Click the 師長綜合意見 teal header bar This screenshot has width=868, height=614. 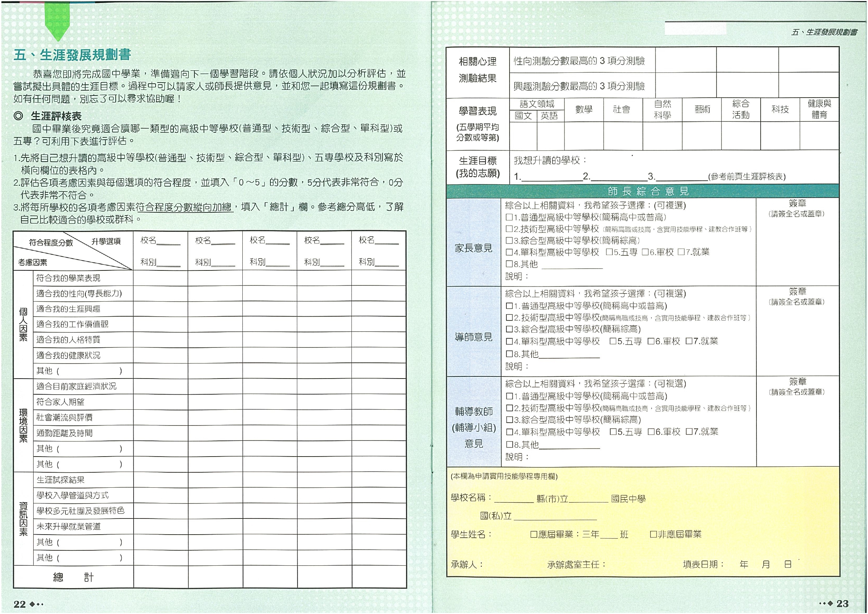pyautogui.click(x=643, y=191)
